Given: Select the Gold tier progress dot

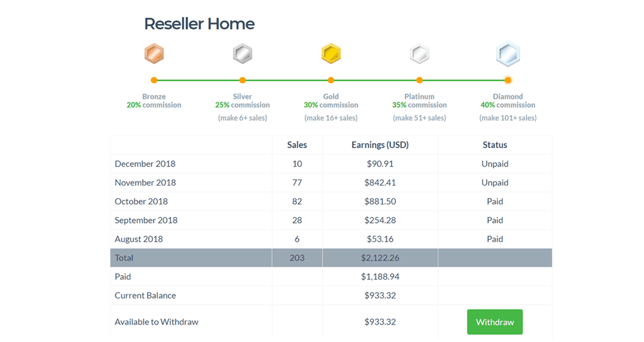Looking at the screenshot, I should (x=331, y=80).
